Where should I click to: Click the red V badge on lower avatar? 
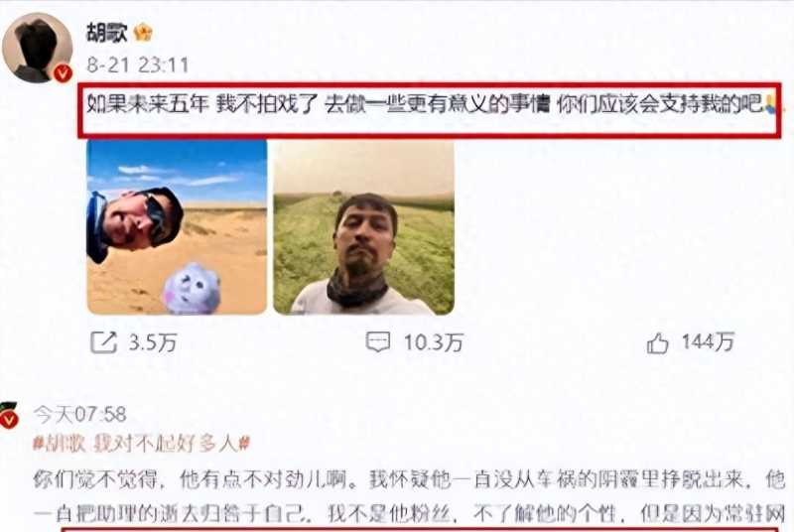click(10, 421)
